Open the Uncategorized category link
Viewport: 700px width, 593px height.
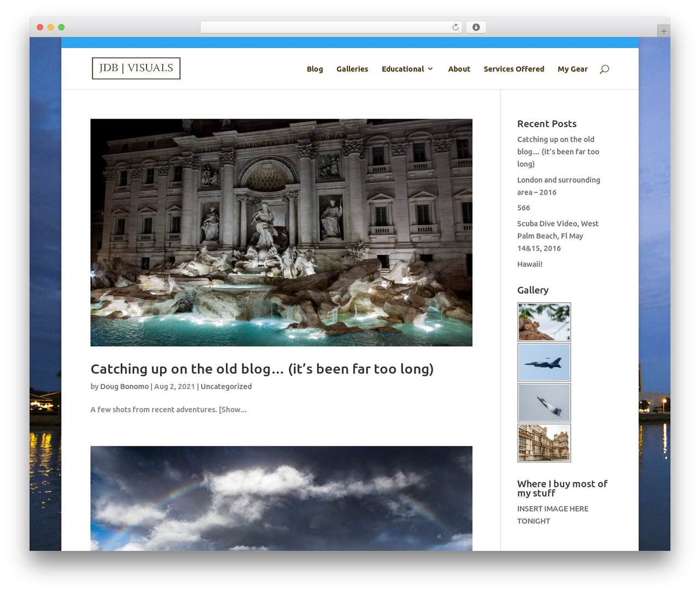point(226,386)
